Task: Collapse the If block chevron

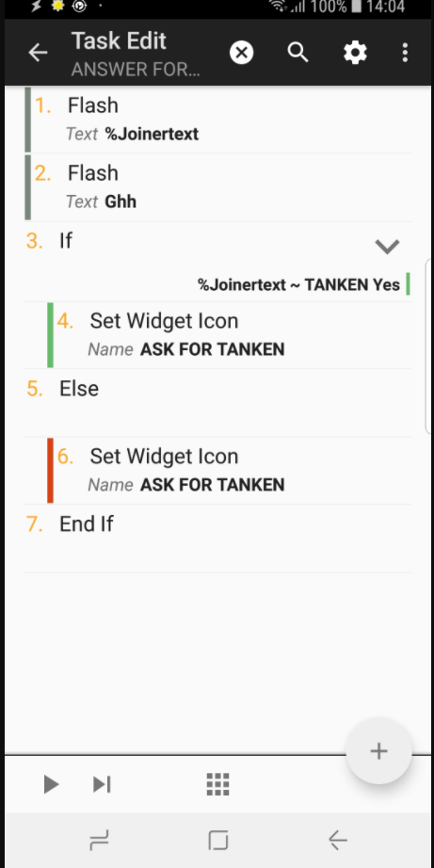Action: [x=387, y=246]
